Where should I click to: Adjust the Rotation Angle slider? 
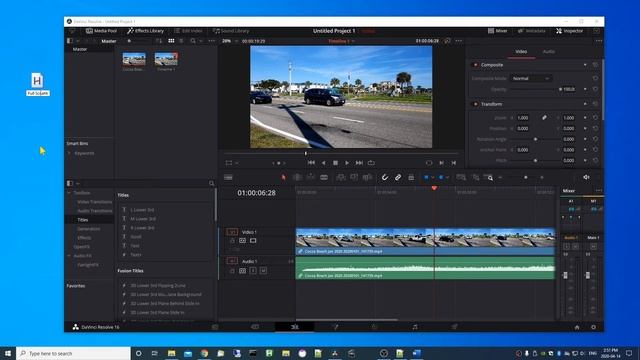click(536, 139)
